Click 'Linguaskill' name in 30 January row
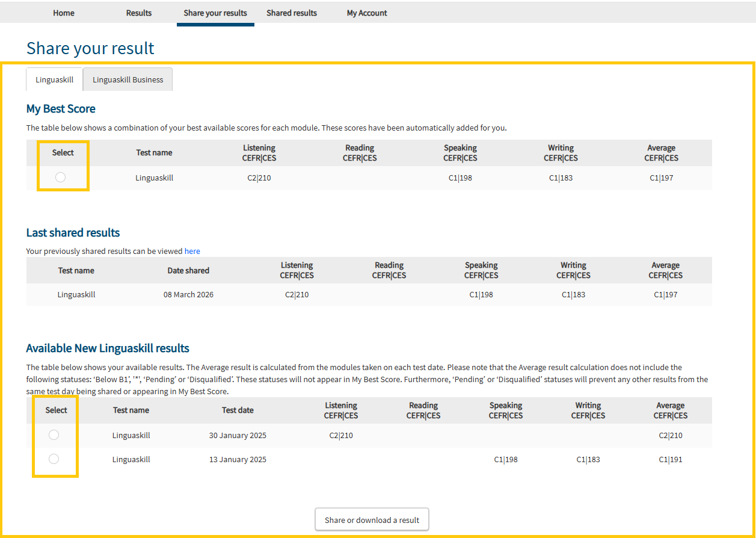This screenshot has height=538, width=756. pyautogui.click(x=131, y=435)
